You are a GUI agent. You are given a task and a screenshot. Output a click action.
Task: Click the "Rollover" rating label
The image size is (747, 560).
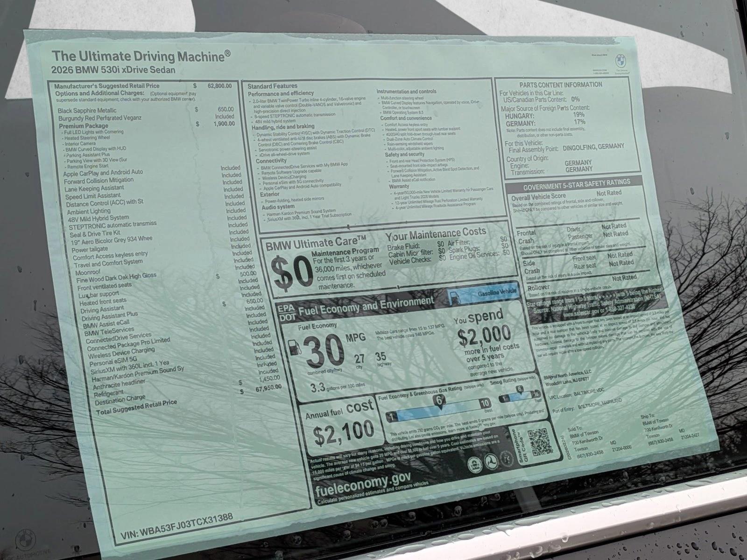point(538,287)
